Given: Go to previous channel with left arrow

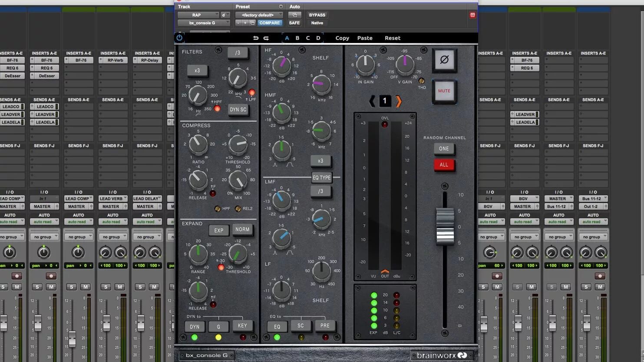Looking at the screenshot, I should point(372,101).
